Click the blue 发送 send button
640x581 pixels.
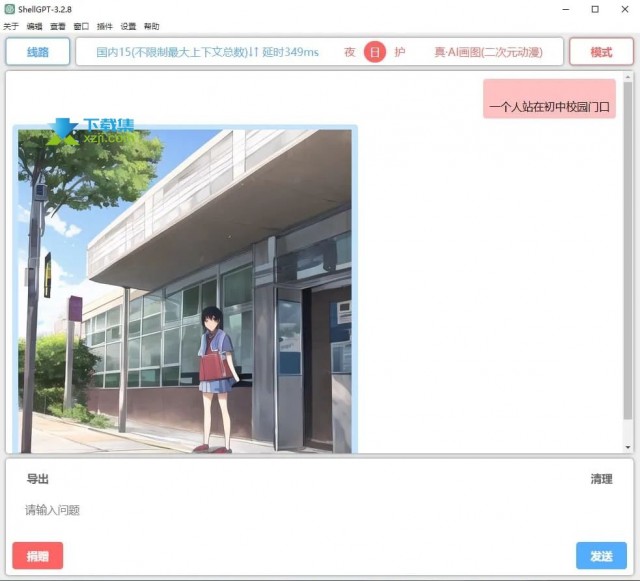tap(601, 556)
